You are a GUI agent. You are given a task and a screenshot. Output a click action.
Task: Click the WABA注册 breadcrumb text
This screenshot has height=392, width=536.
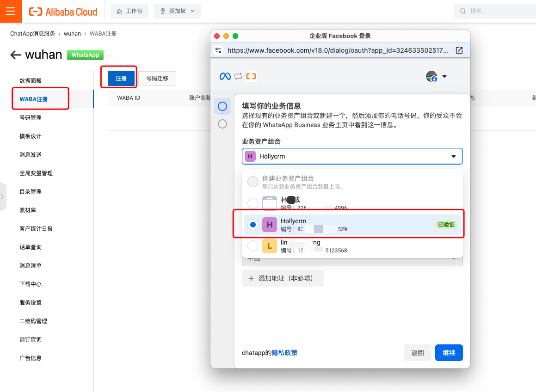coord(103,33)
